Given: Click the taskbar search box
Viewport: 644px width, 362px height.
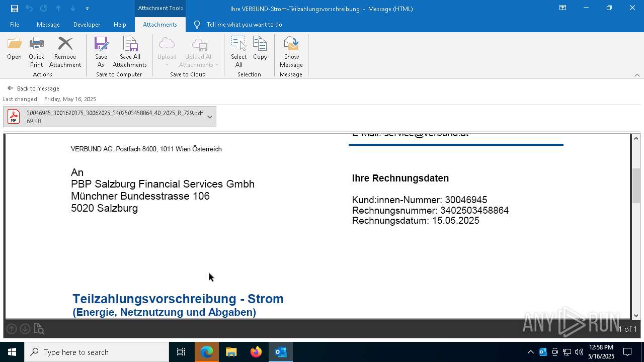Looking at the screenshot, I should click(x=97, y=352).
